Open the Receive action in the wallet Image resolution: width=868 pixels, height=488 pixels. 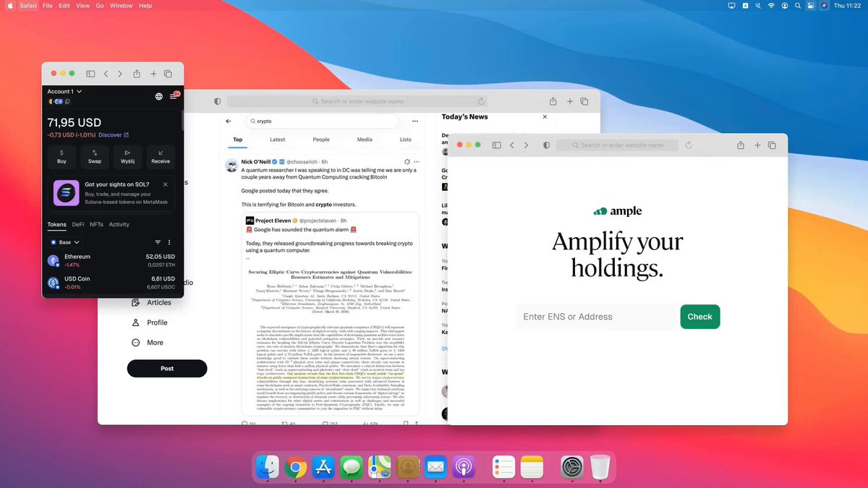[x=161, y=156]
